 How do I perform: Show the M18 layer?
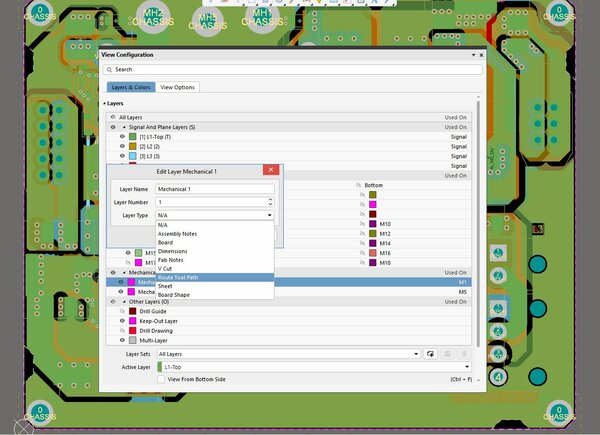coord(362,262)
